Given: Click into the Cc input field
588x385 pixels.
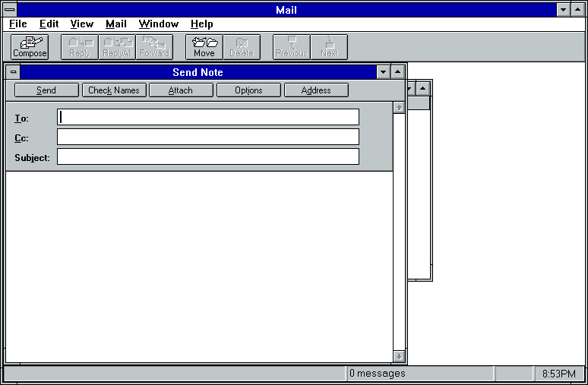Looking at the screenshot, I should [207, 137].
